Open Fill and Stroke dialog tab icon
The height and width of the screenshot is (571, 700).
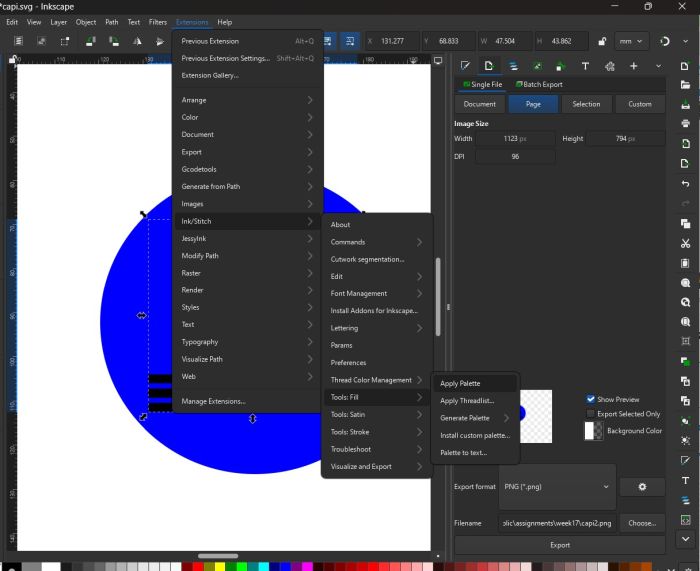click(x=465, y=66)
